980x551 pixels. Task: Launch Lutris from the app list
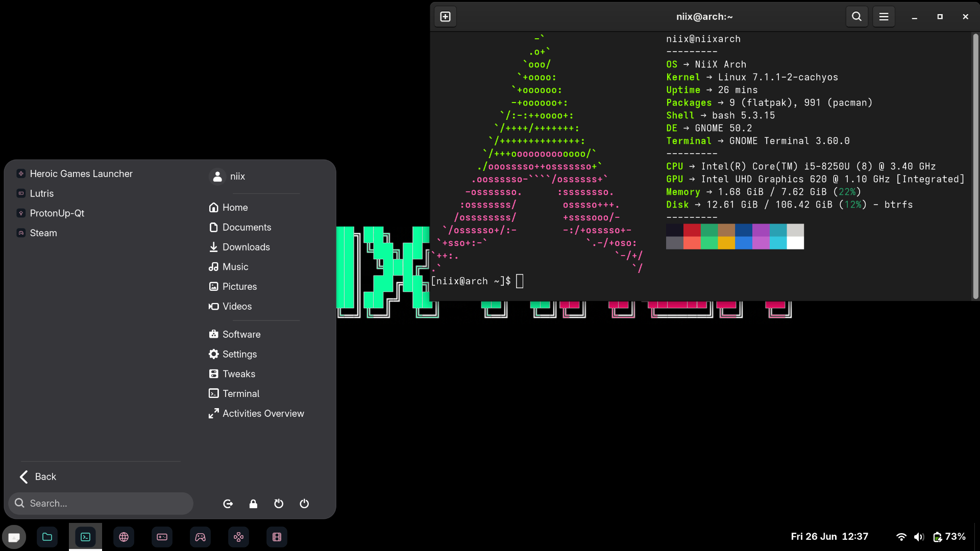point(35,193)
